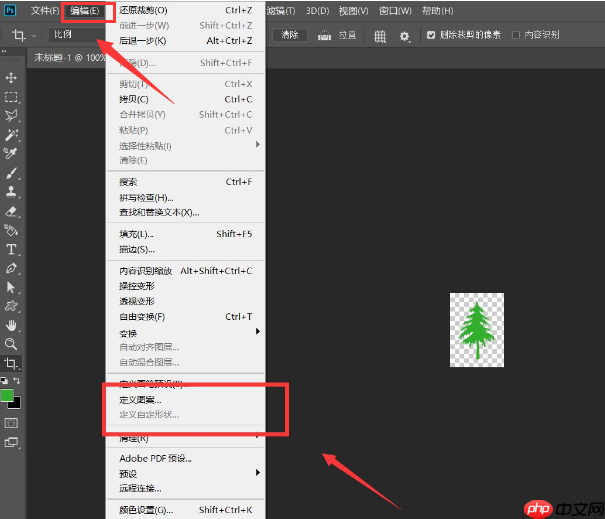Screen dimensions: 605x519
Task: Choose Step Backward Alt+Ctrl+Z
Action: click(185, 41)
